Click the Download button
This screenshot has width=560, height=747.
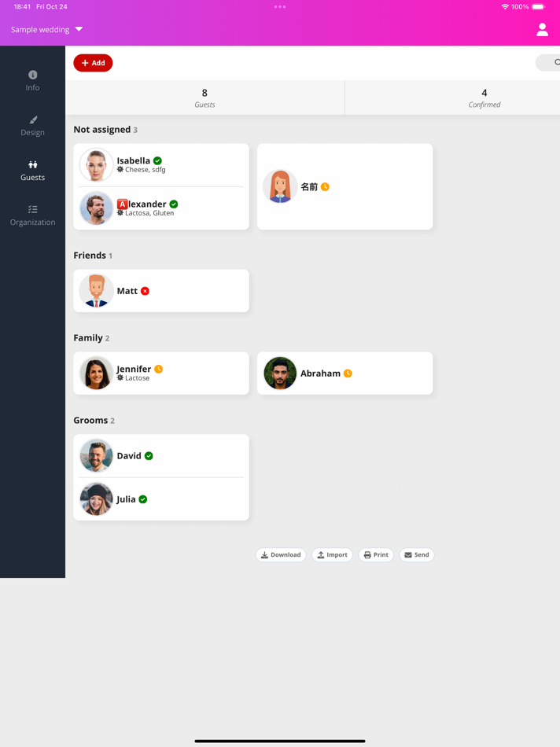click(281, 554)
